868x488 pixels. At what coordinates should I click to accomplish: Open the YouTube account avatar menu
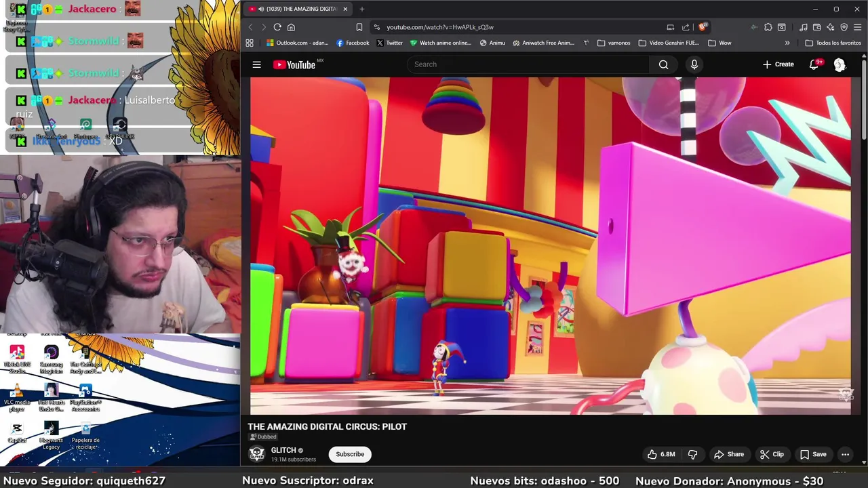(x=840, y=64)
